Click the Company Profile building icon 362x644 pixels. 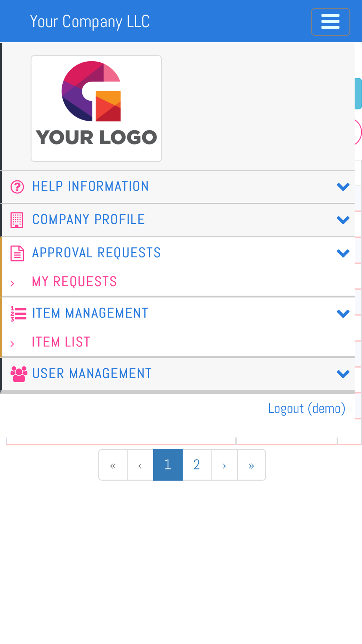pos(17,220)
